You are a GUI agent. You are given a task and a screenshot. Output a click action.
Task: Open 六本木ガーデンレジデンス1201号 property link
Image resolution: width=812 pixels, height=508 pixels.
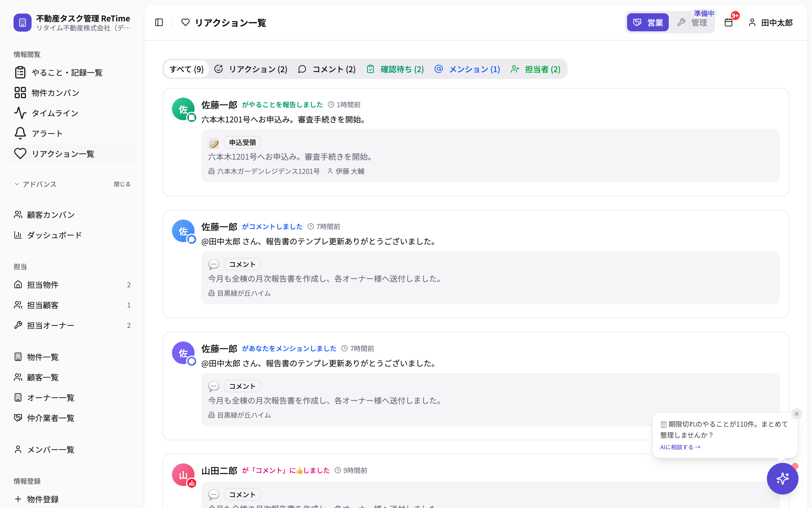pyautogui.click(x=264, y=171)
